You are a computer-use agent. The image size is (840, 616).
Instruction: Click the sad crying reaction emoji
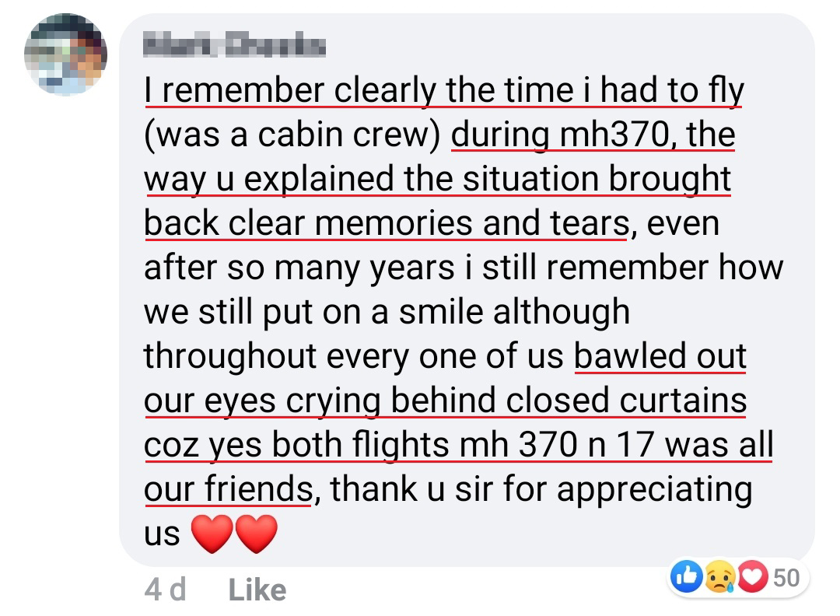(718, 578)
